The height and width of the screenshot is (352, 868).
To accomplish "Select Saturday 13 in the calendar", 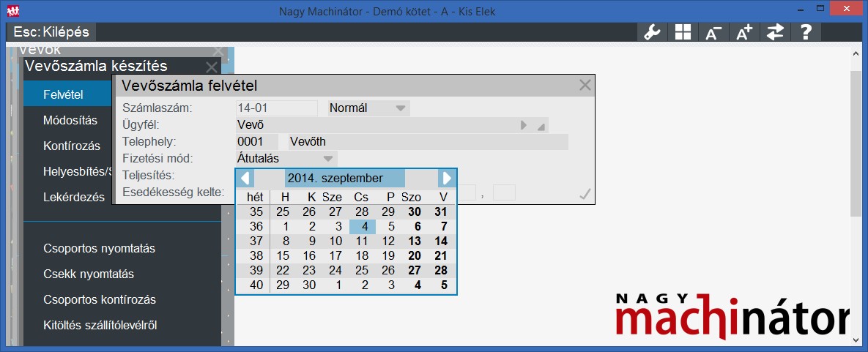I will pos(414,241).
